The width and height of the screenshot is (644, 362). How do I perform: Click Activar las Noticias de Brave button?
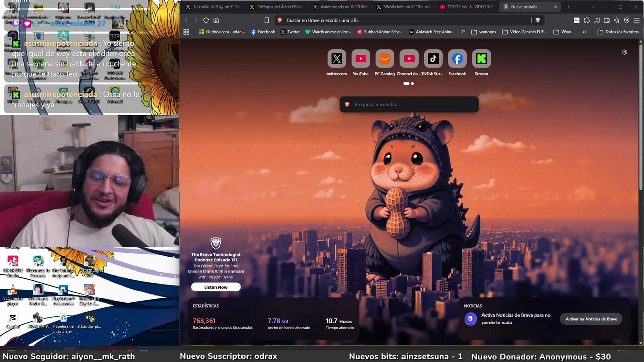tap(591, 319)
